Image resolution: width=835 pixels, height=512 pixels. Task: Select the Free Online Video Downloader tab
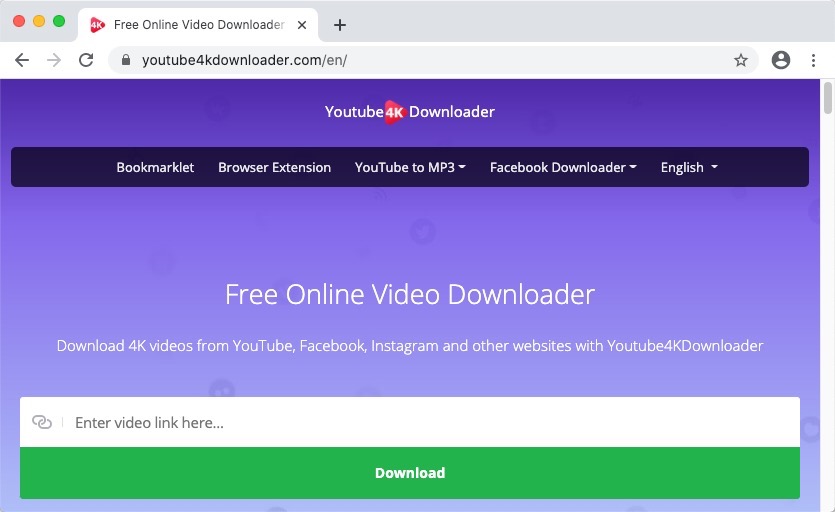[x=198, y=25]
